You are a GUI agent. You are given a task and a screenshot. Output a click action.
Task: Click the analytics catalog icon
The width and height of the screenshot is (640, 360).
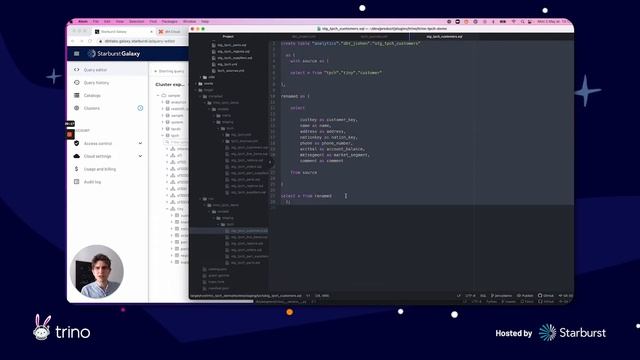[x=167, y=102]
